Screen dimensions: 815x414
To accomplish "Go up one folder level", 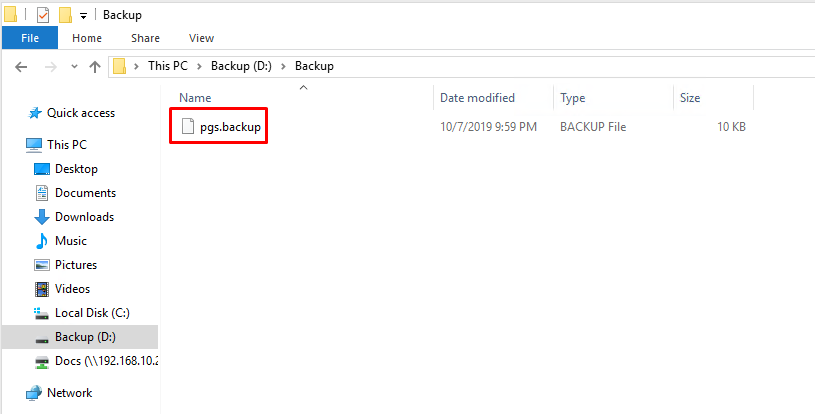I will pyautogui.click(x=95, y=66).
